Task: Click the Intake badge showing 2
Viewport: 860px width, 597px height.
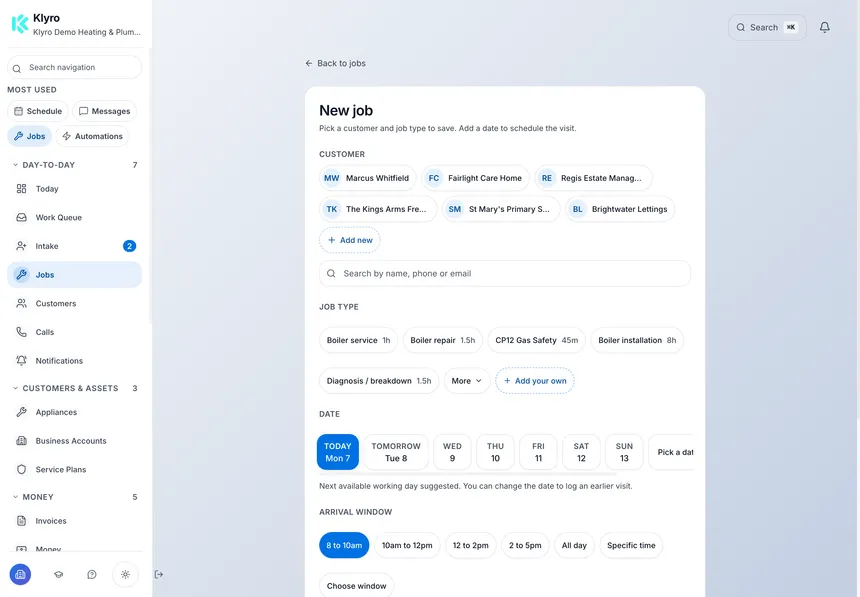Action: coord(129,246)
